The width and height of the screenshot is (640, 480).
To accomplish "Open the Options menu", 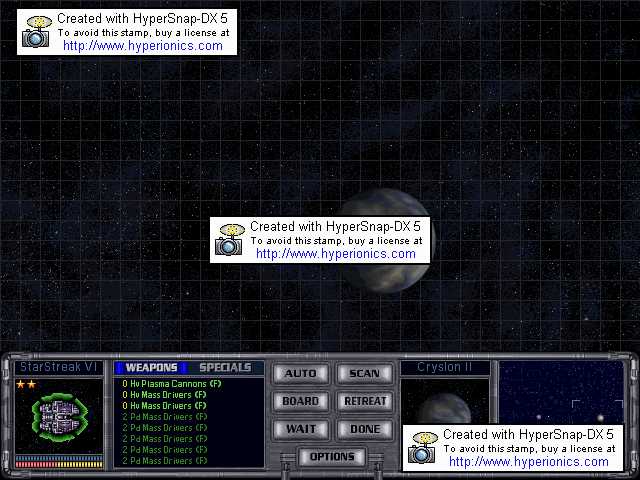I will (x=332, y=457).
